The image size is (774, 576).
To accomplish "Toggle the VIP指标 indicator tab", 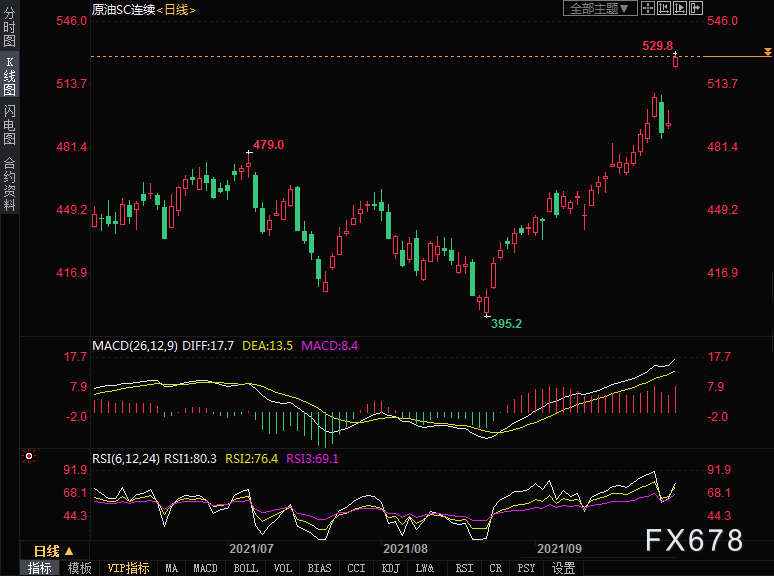I will [128, 568].
